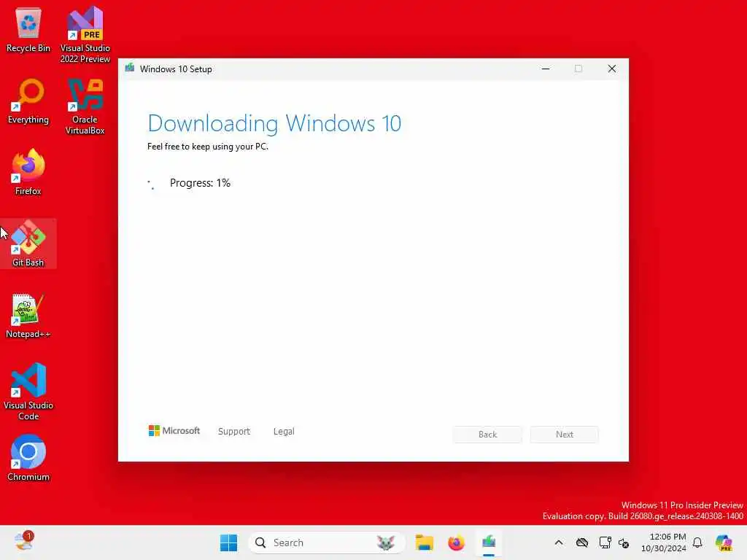Select Visual Studio 2022 Preview desktop shortcut
This screenshot has height=560, width=747.
click(85, 34)
